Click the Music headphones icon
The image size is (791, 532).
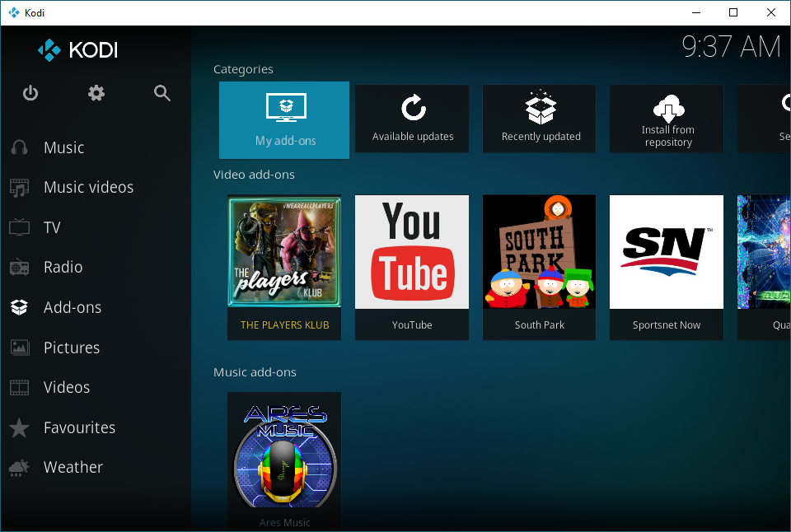pos(19,147)
